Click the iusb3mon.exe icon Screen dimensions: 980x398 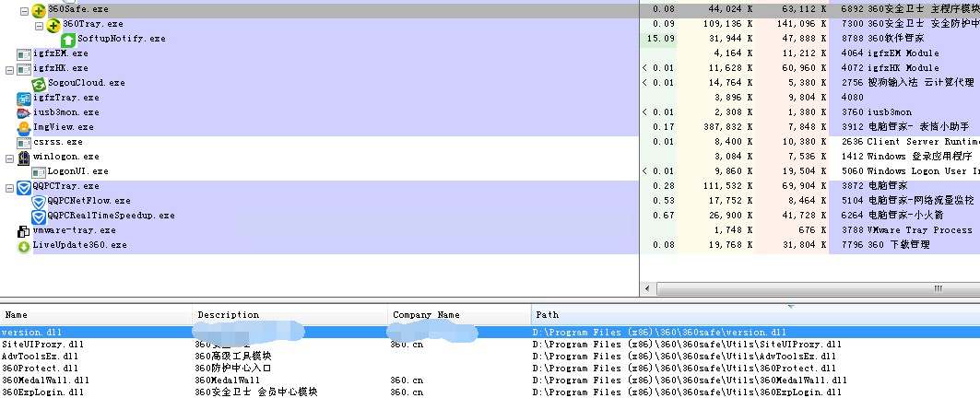point(24,113)
